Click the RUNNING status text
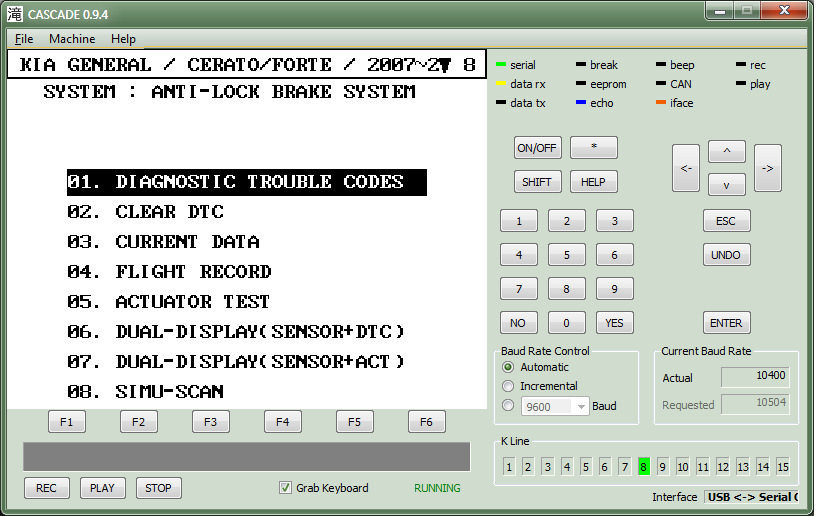Screen dimensions: 819x516 pyautogui.click(x=437, y=488)
